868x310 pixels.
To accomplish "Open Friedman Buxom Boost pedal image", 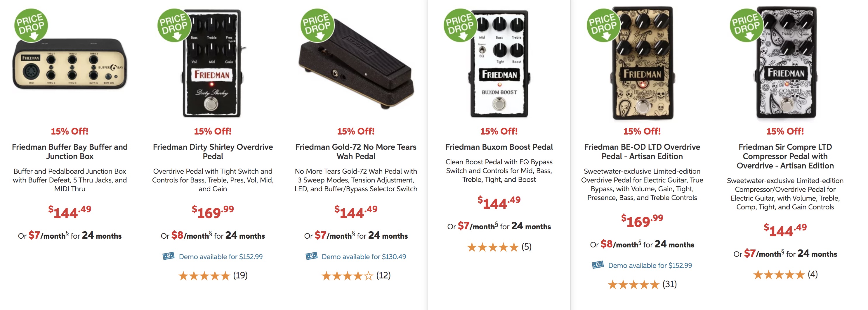I will (x=499, y=63).
